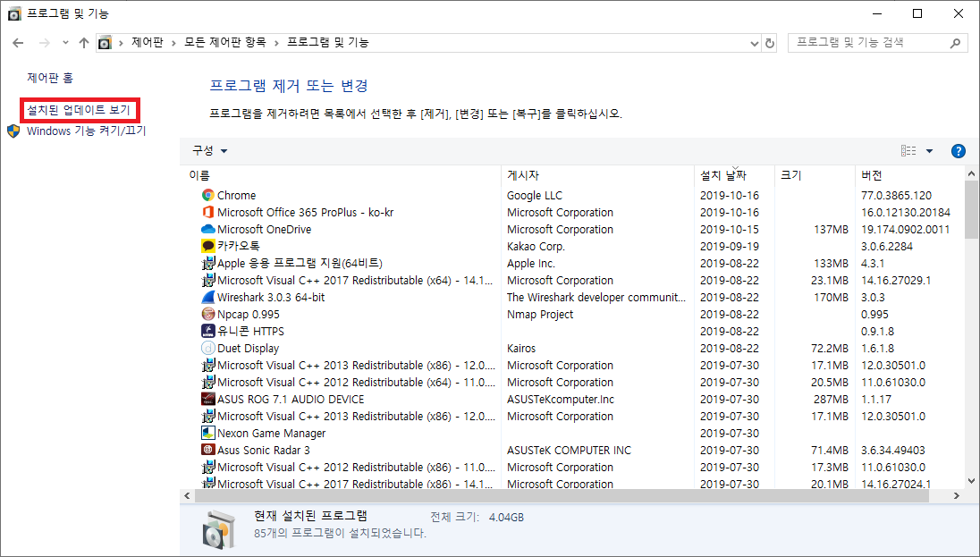
Task: Click the vertical scrollbar up arrow
Action: coord(971,173)
